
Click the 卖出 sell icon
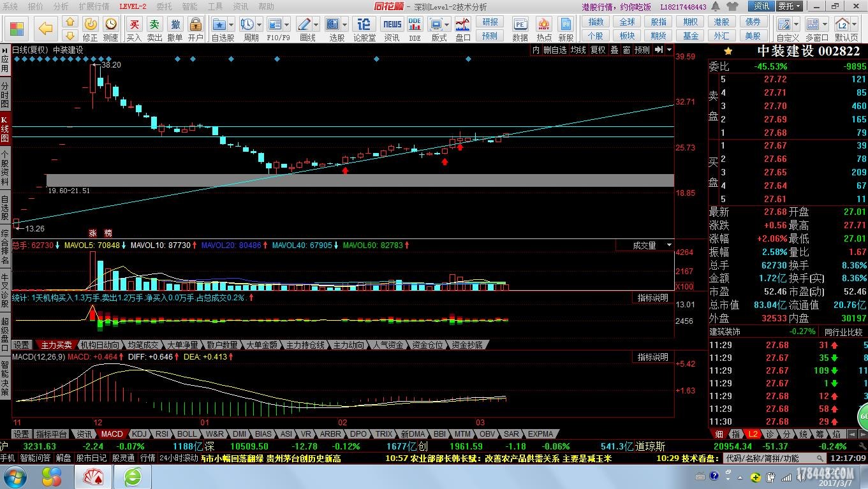(x=154, y=29)
